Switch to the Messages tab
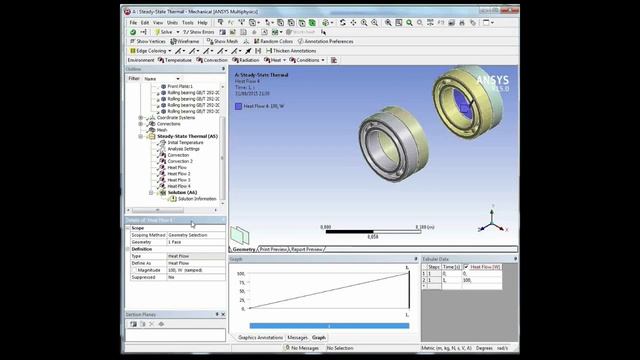The width and height of the screenshot is (640, 360). pos(297,338)
